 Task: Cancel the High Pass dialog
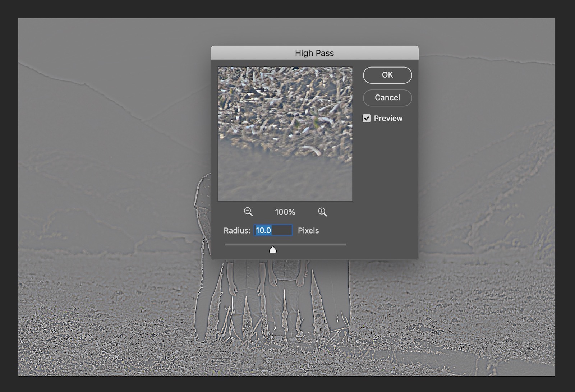[x=387, y=98]
